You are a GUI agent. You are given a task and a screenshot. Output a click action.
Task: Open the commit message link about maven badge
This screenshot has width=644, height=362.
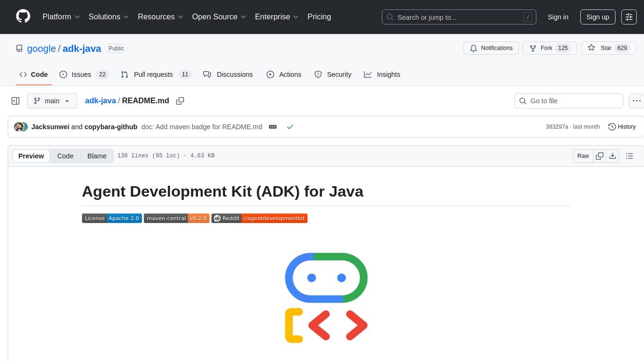(x=202, y=127)
